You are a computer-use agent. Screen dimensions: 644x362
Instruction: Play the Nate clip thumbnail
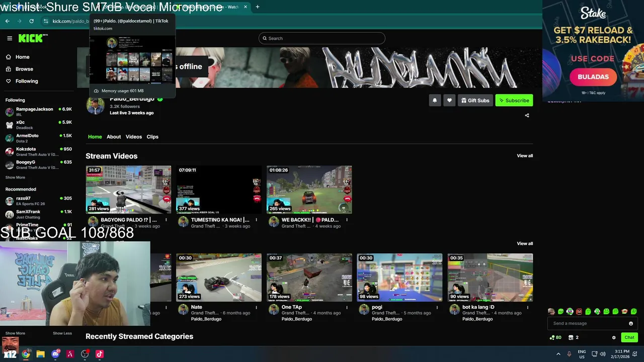219,278
